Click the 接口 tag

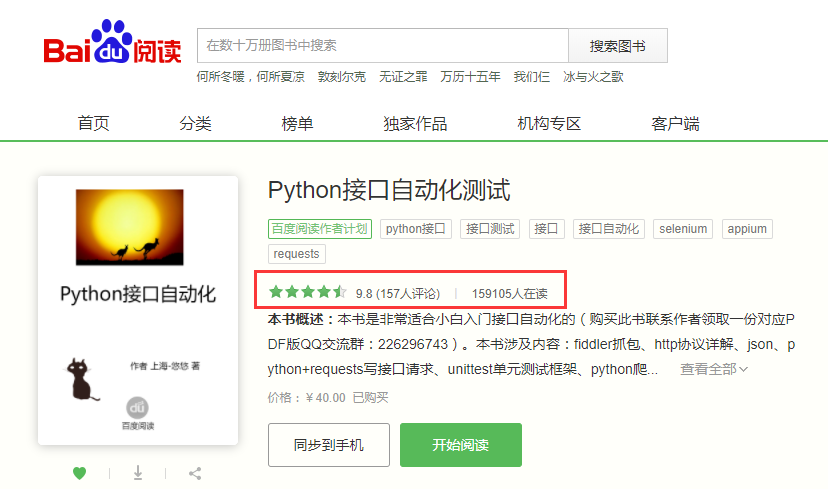(x=547, y=229)
